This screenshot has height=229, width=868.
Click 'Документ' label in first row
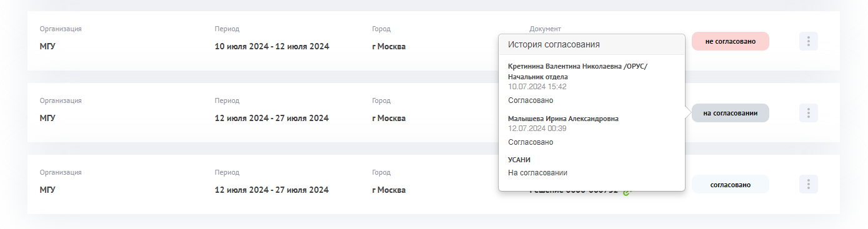pyautogui.click(x=545, y=29)
